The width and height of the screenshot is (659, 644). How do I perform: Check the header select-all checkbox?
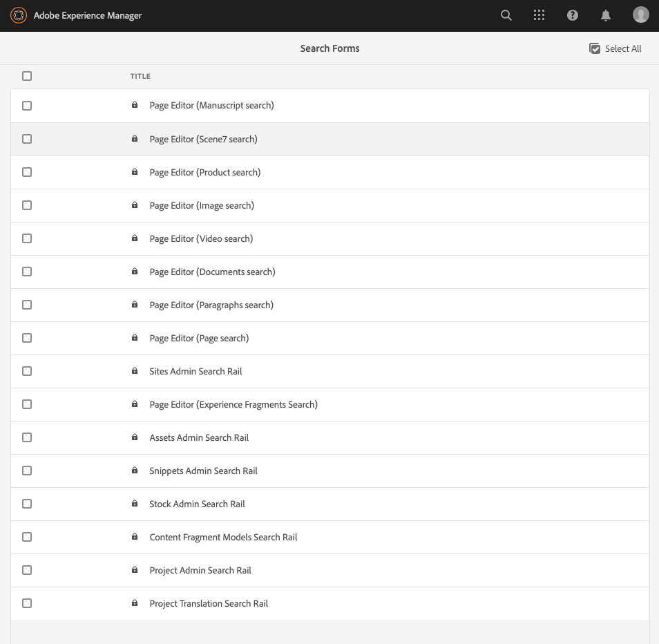(27, 76)
